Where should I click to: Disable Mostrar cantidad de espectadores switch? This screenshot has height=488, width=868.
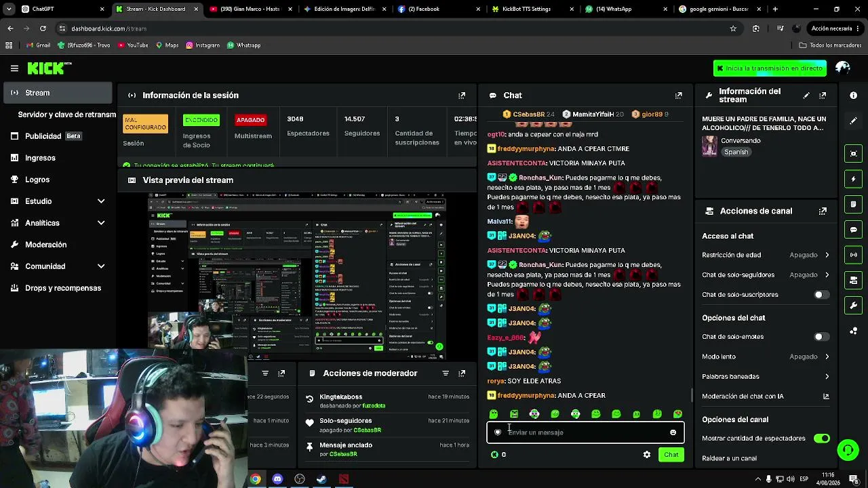click(821, 439)
